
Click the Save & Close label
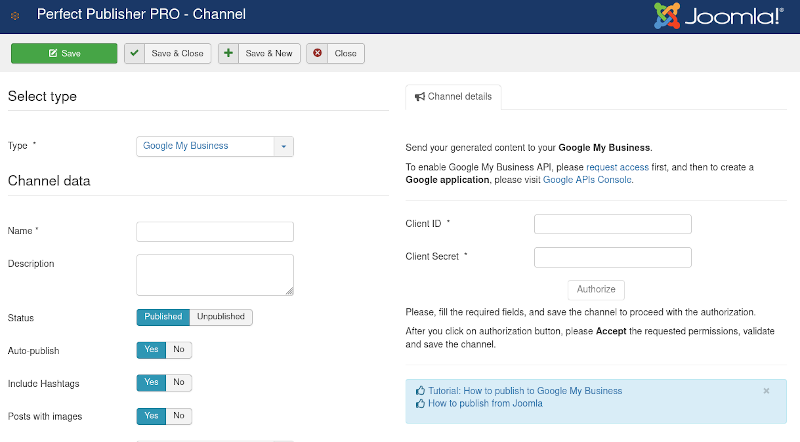pyautogui.click(x=177, y=53)
